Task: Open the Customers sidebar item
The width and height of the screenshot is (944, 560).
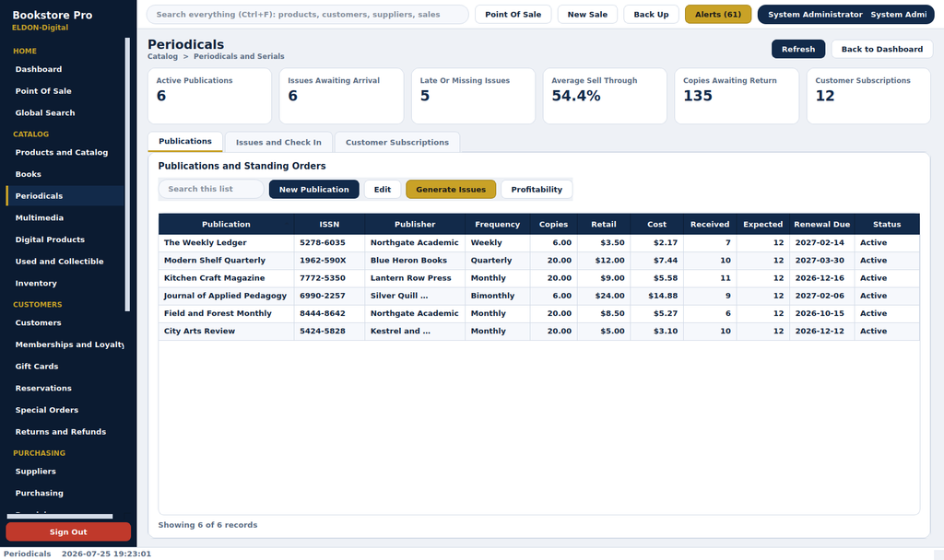Action: 65,322
